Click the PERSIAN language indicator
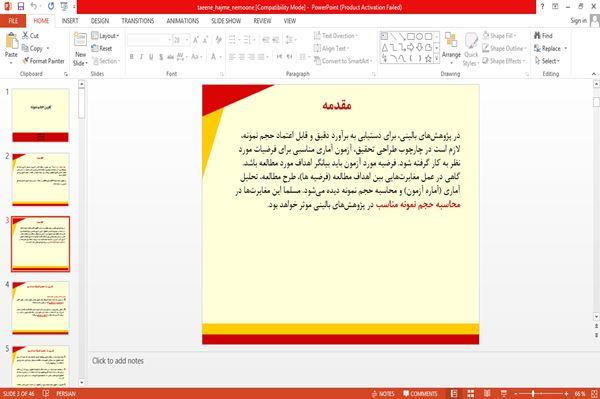This screenshot has height=399, width=600. [66, 394]
